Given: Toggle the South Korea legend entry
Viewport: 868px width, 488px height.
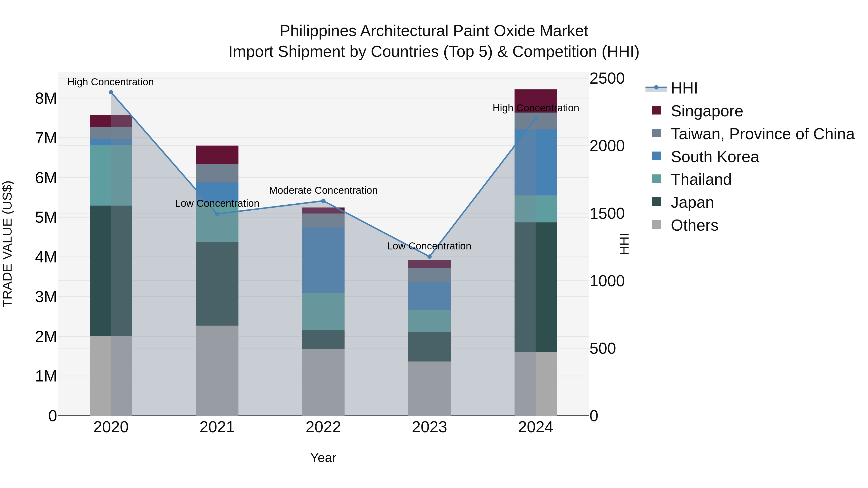Looking at the screenshot, I should [705, 157].
